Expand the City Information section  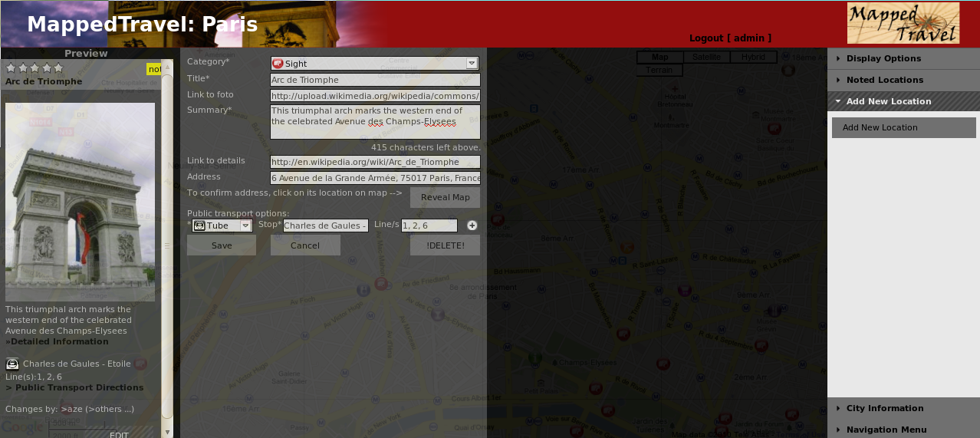903,408
